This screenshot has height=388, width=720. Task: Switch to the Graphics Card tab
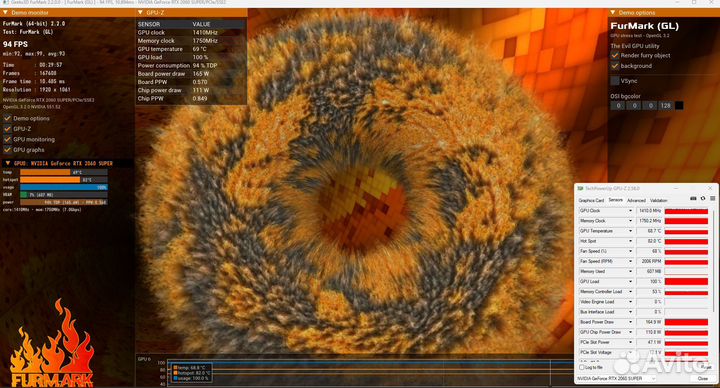click(591, 200)
